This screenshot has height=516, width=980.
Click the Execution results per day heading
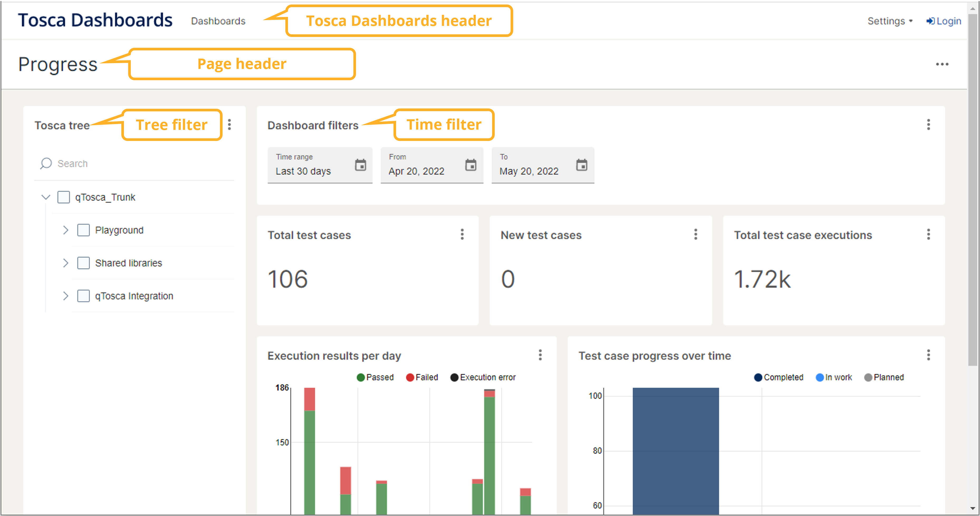(x=334, y=356)
